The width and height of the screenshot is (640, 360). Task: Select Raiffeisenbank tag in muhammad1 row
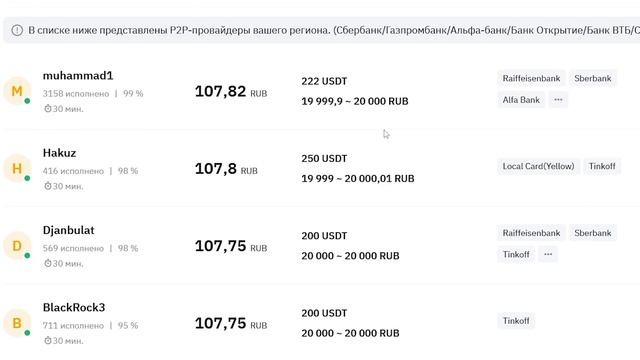tap(531, 78)
